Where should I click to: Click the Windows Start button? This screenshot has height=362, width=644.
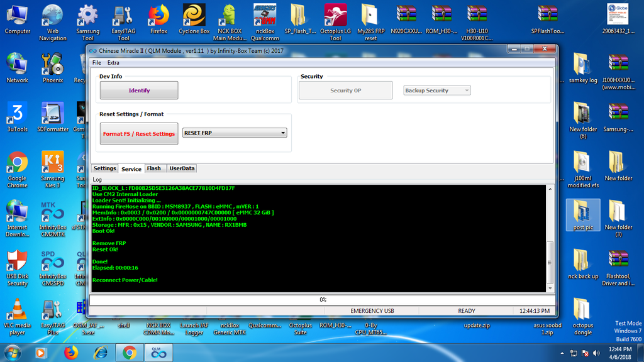pos(13,353)
